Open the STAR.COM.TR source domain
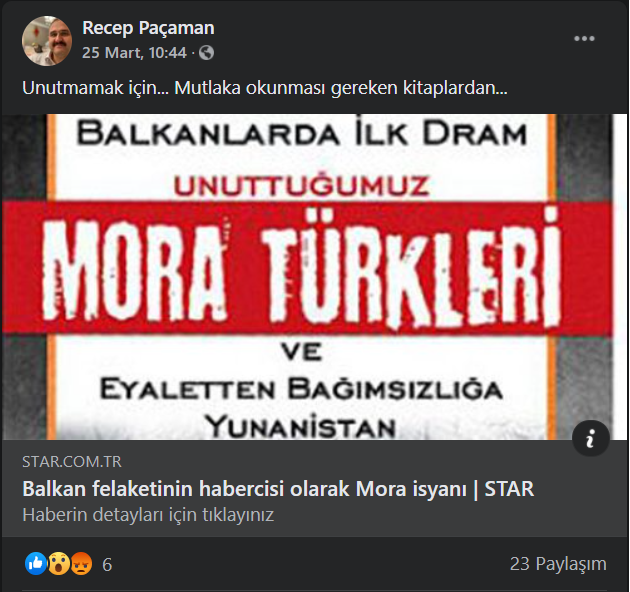Image resolution: width=630 pixels, height=592 pixels. (72, 462)
